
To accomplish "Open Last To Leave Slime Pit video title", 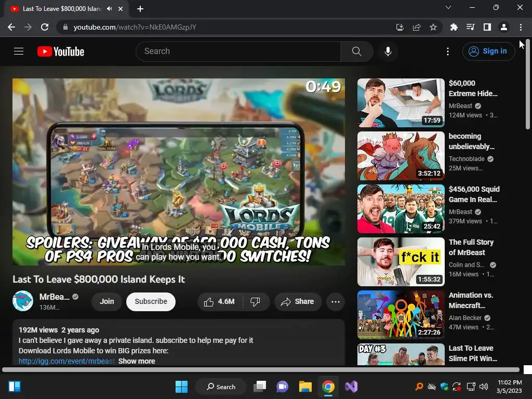I will (473, 353).
